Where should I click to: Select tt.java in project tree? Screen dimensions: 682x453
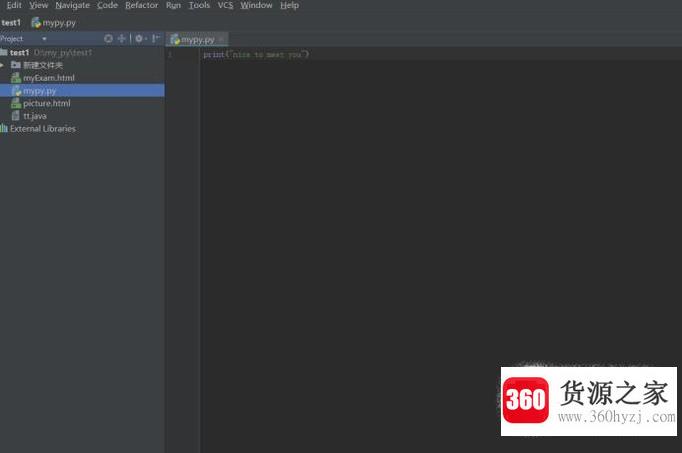point(35,116)
